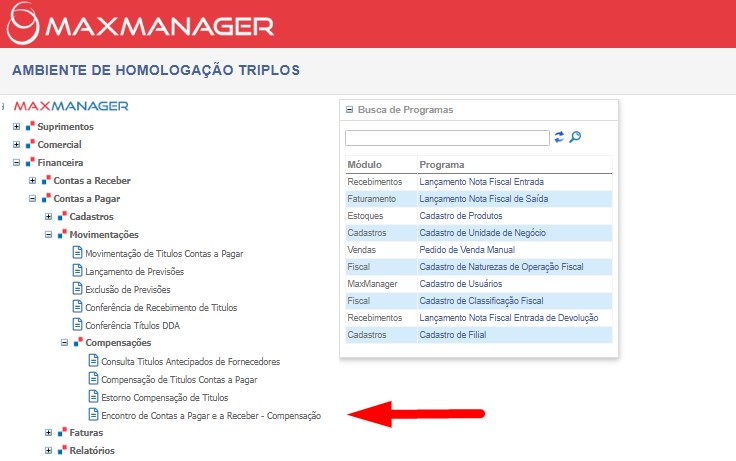
Task: Open Lançamento Nota Fiscal de Saída
Action: [x=483, y=199]
